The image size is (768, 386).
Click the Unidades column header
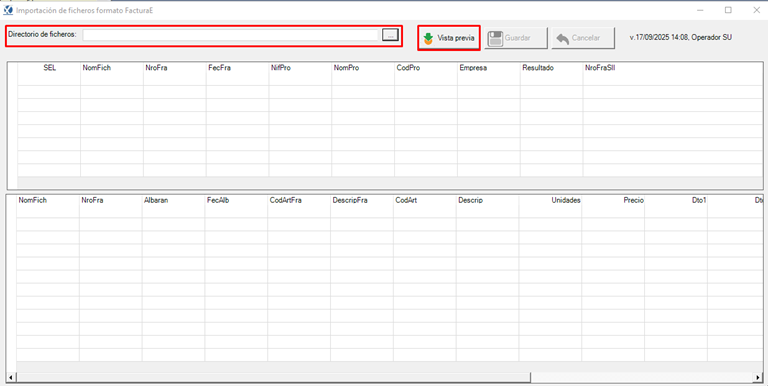(550, 200)
